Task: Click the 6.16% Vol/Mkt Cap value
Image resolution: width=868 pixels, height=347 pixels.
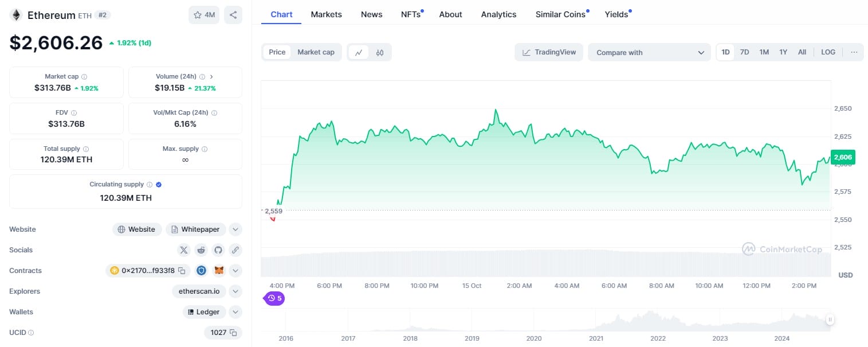Action: [185, 124]
